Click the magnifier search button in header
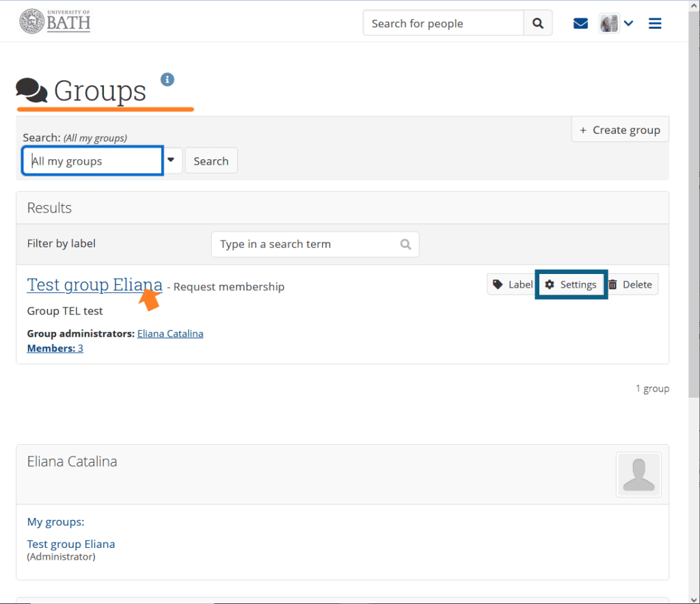 click(x=538, y=23)
